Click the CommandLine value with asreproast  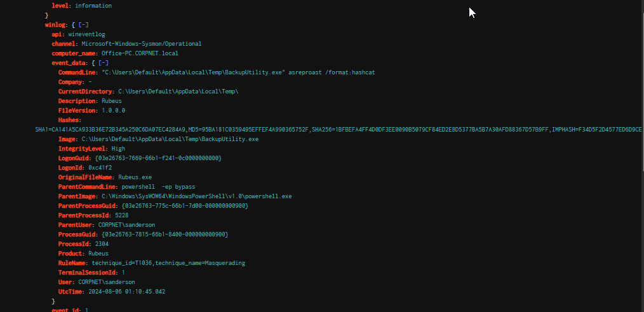238,72
